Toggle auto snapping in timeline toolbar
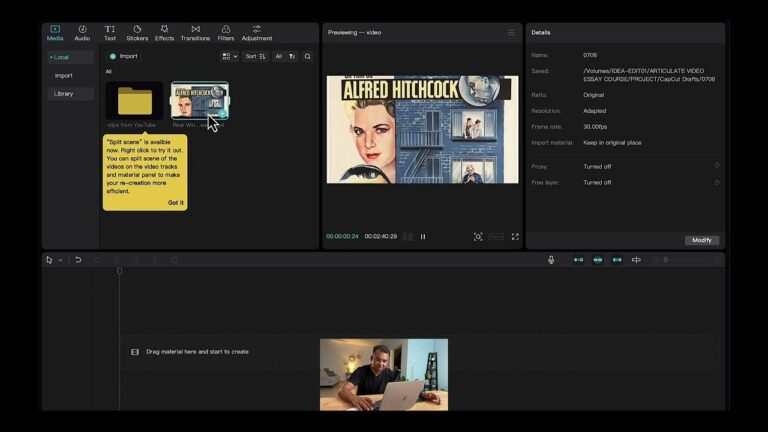 point(598,260)
